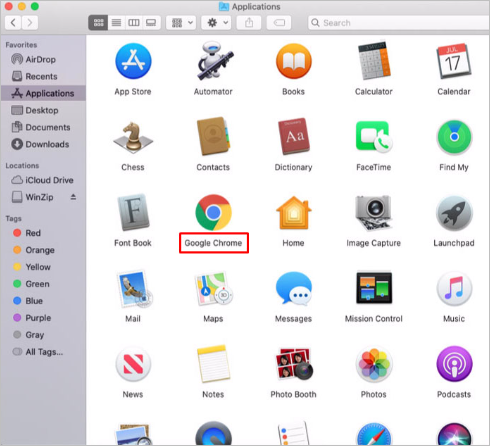This screenshot has height=446, width=490.
Task: Select the News app icon
Action: (x=133, y=364)
